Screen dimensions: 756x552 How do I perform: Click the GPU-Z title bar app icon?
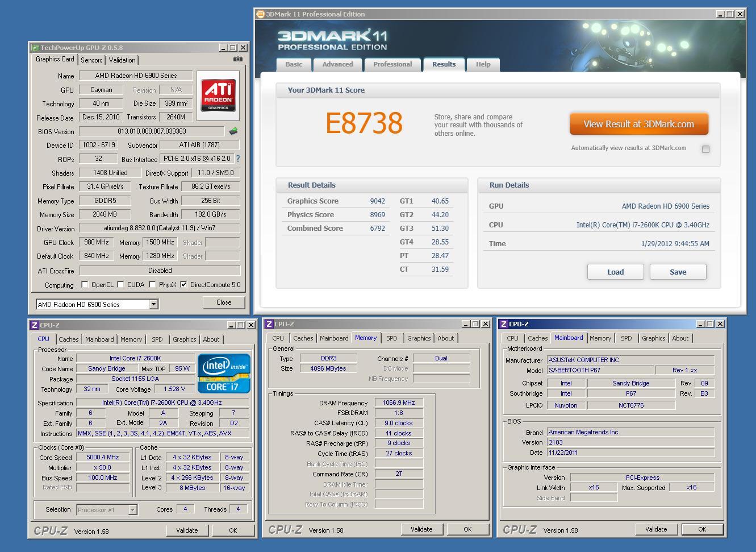point(35,48)
